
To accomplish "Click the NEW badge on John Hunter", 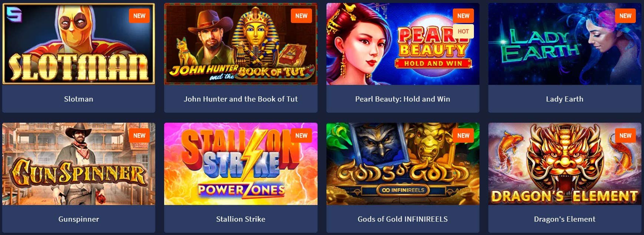I will 301,16.
